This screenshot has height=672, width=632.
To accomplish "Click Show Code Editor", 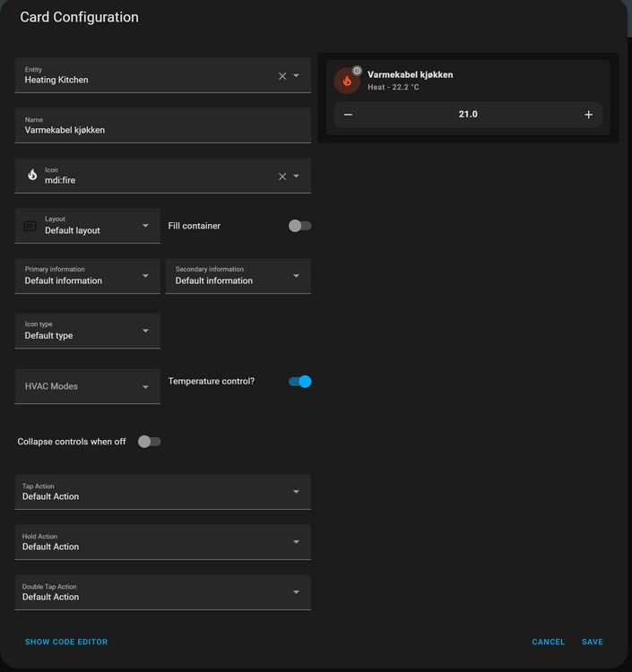I will (x=66, y=642).
